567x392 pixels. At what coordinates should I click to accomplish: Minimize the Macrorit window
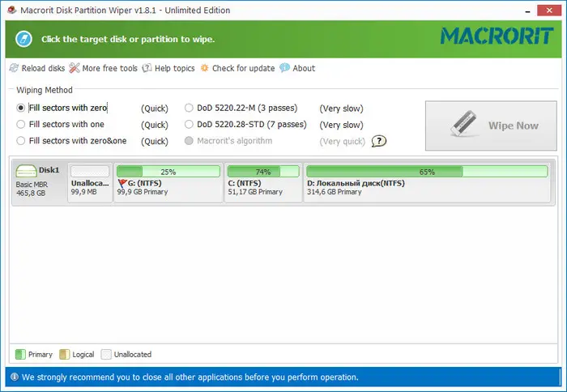[x=528, y=11]
